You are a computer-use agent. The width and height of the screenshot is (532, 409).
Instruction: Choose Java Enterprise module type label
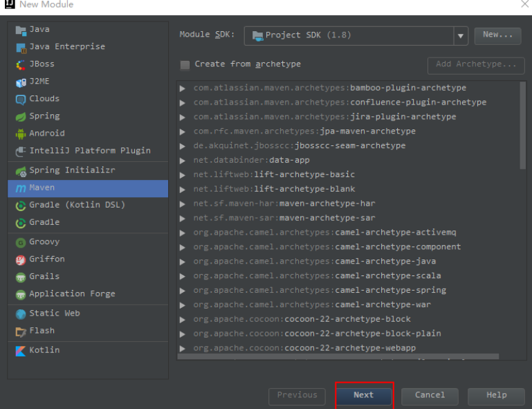pos(67,46)
